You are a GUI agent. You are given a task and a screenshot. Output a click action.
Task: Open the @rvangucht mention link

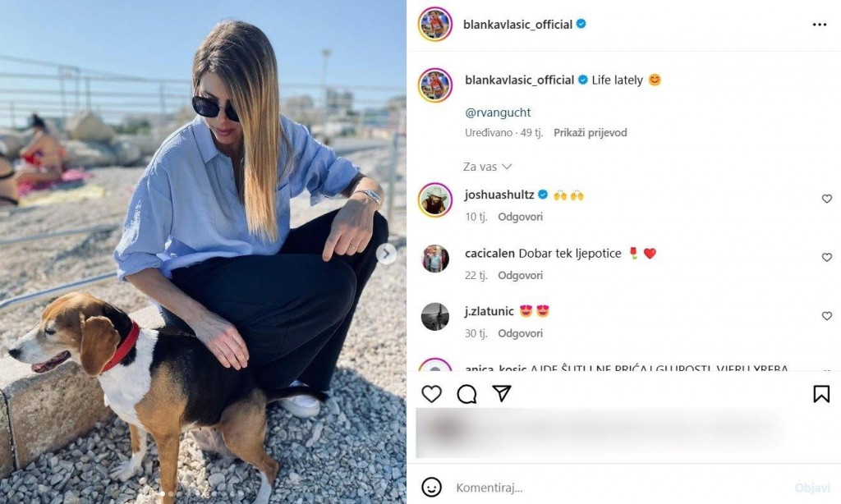pos(498,112)
